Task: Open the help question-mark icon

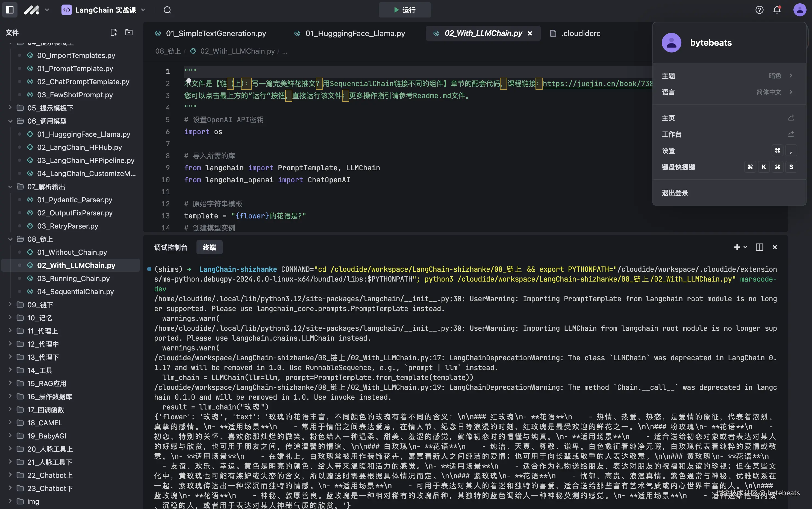Action: pos(759,10)
